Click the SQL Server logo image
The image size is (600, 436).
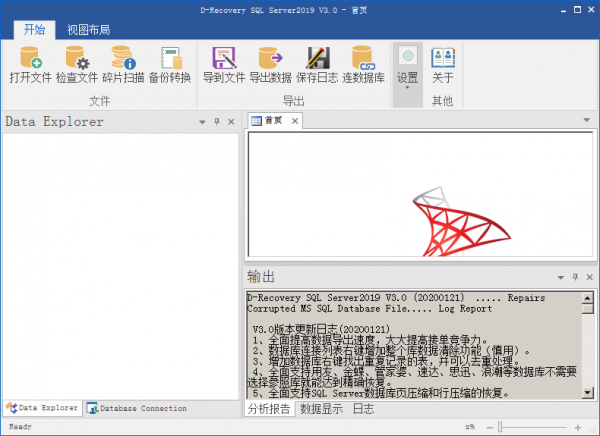[x=461, y=221]
